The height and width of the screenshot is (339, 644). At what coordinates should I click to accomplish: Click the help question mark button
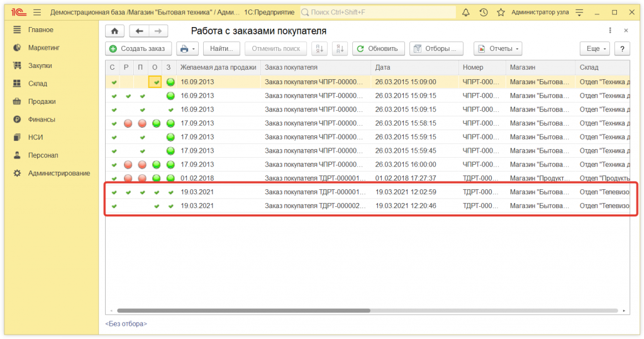[x=621, y=48]
